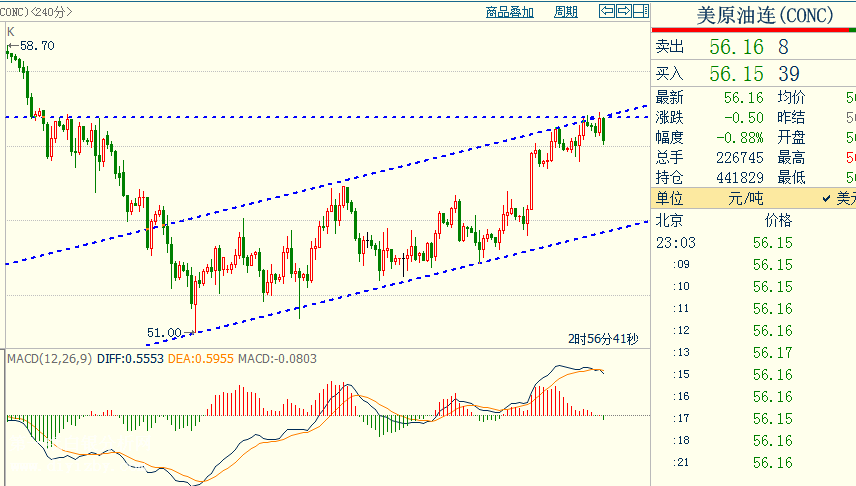Click the MACD(12,26,9) indicator label
Screen dimensions: 856x486
(49, 358)
